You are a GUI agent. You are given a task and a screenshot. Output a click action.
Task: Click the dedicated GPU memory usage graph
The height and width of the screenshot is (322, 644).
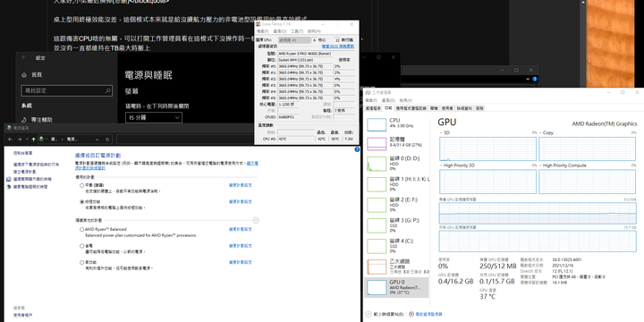[538, 213]
